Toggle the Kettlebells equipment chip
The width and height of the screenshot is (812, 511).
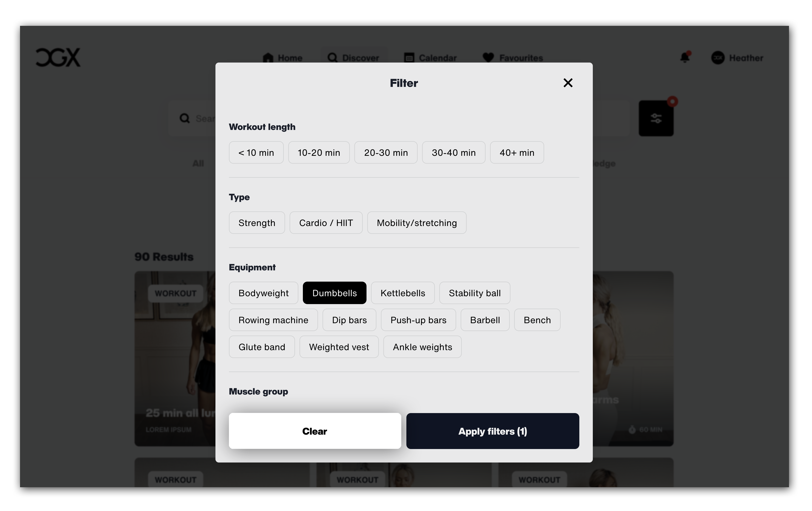tap(403, 293)
